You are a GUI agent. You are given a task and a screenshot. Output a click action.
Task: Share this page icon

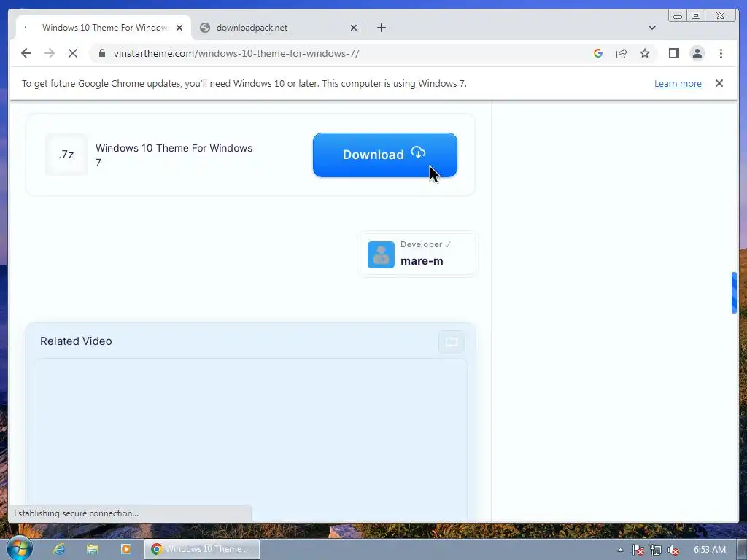coord(622,53)
